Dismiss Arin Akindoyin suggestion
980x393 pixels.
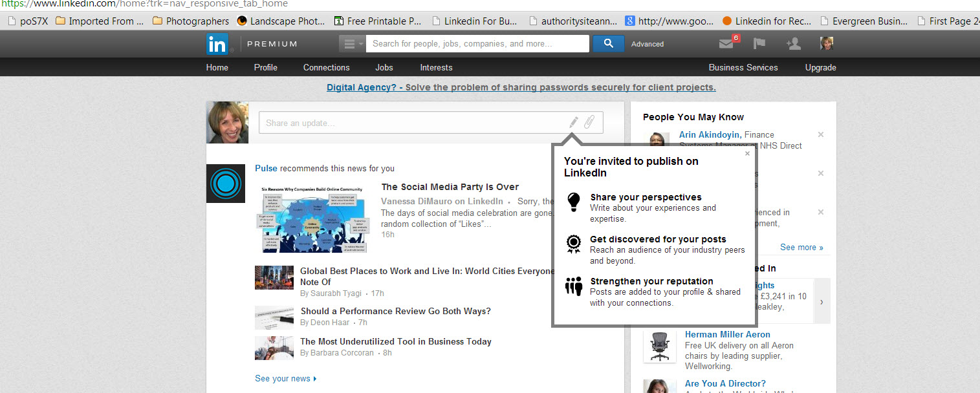click(821, 134)
